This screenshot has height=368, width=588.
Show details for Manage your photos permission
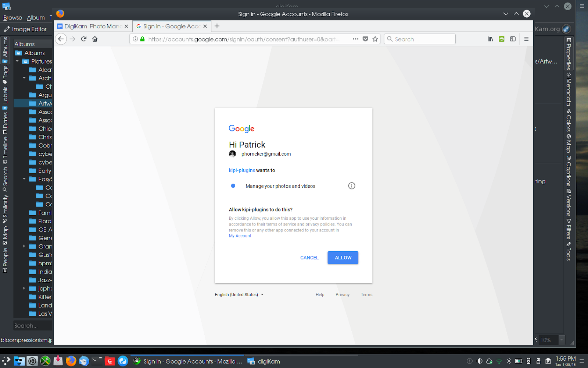click(x=352, y=186)
